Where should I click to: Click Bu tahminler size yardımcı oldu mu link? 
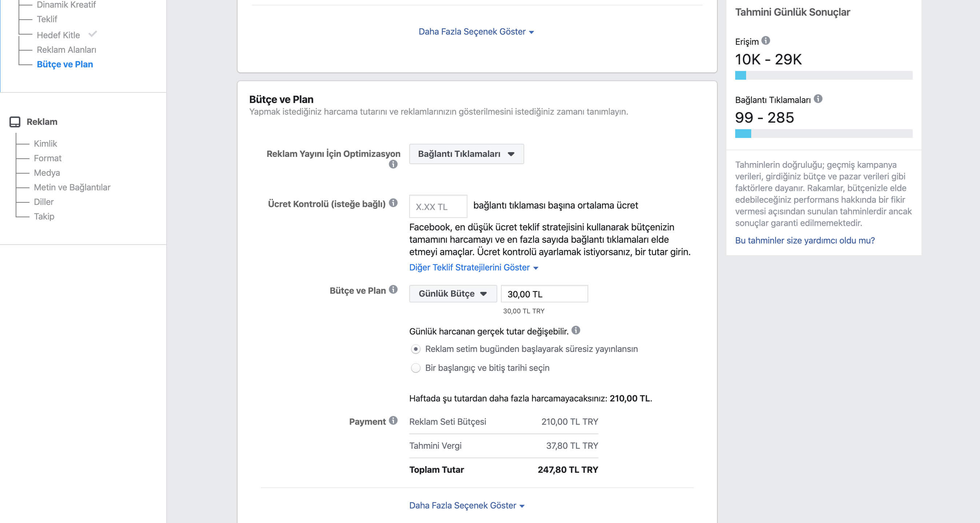pos(805,241)
